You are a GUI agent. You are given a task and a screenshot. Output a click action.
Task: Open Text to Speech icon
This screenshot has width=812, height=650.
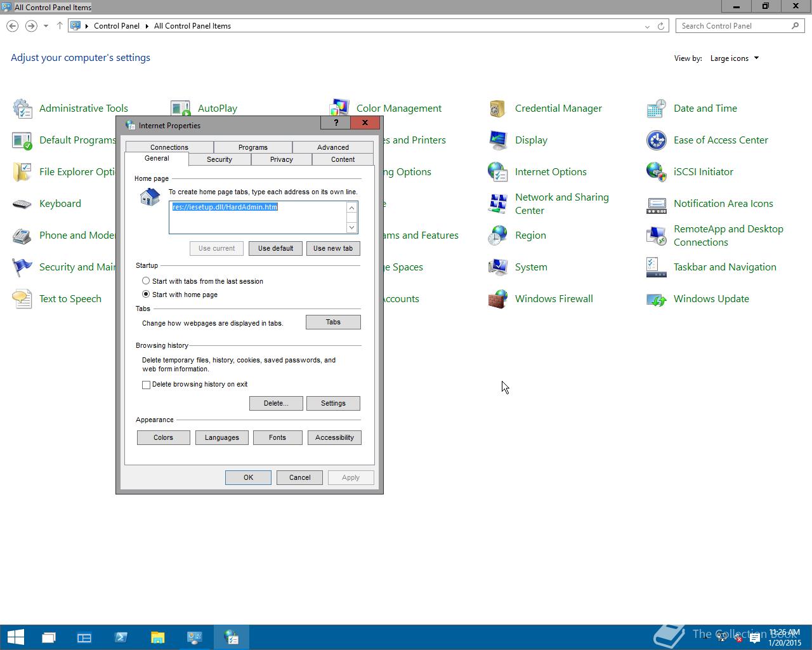click(22, 299)
